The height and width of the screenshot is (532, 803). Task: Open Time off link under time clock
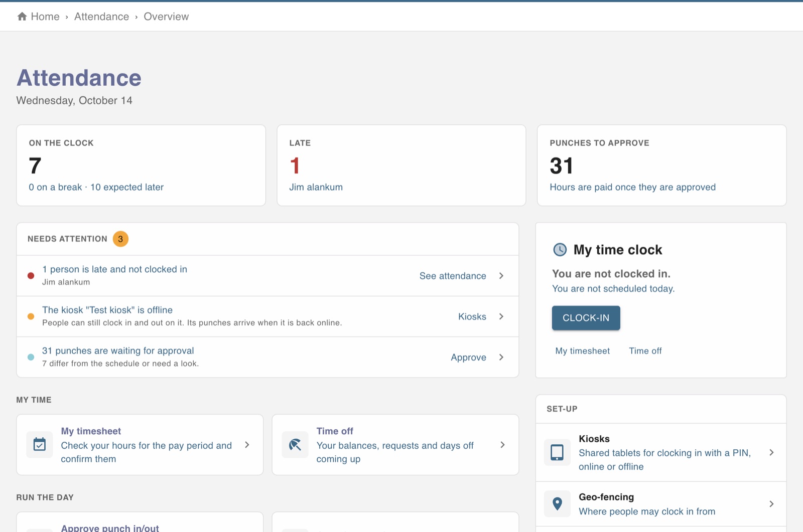pyautogui.click(x=645, y=351)
